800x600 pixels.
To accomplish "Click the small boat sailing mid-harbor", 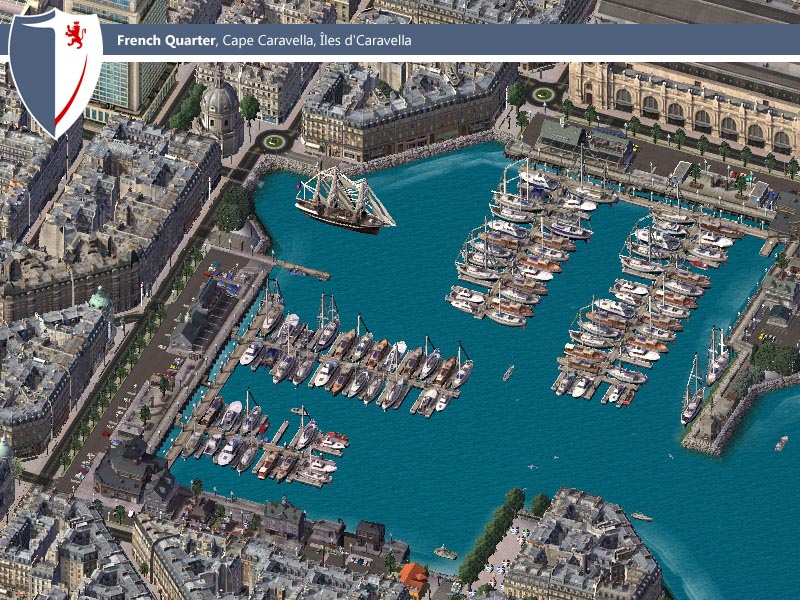I will 508,373.
